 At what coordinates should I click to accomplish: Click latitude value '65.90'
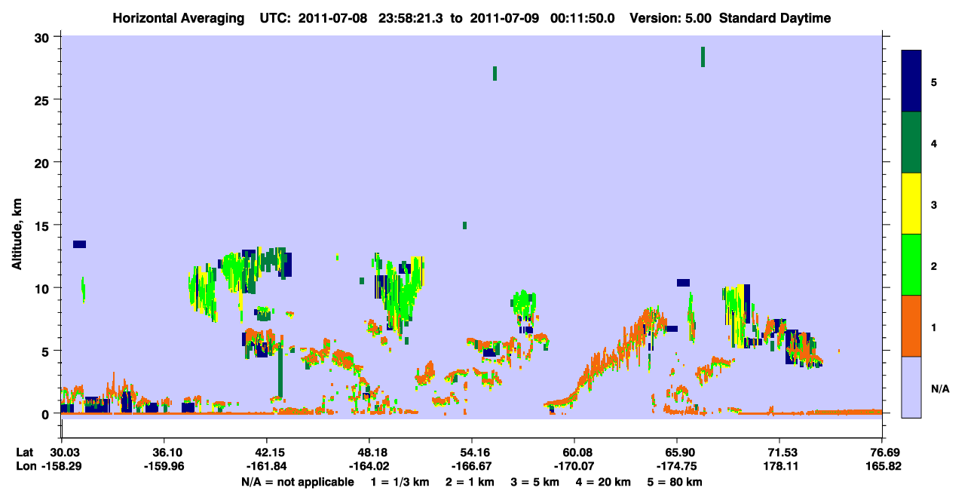[677, 452]
